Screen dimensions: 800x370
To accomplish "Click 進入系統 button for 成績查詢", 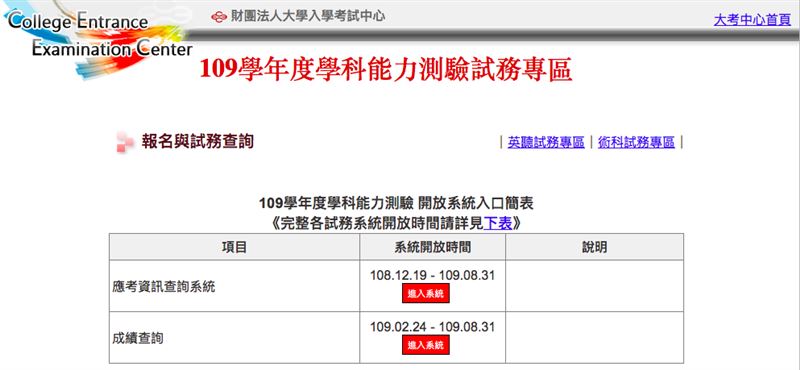I will tap(426, 345).
